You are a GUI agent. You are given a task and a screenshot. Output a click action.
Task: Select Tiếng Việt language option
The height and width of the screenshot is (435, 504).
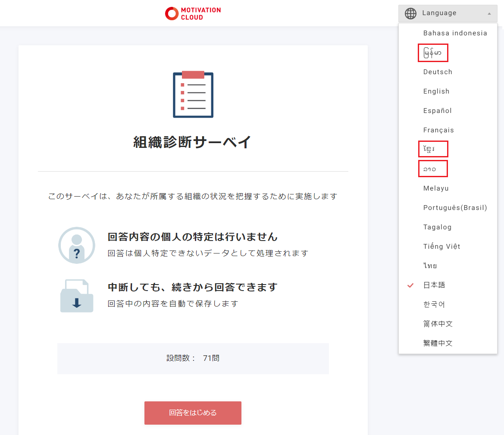coord(441,247)
